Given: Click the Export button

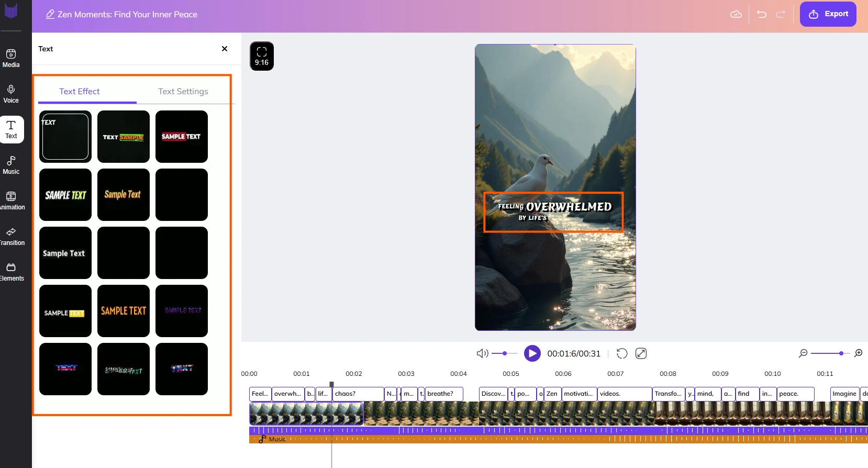Looking at the screenshot, I should 828,14.
